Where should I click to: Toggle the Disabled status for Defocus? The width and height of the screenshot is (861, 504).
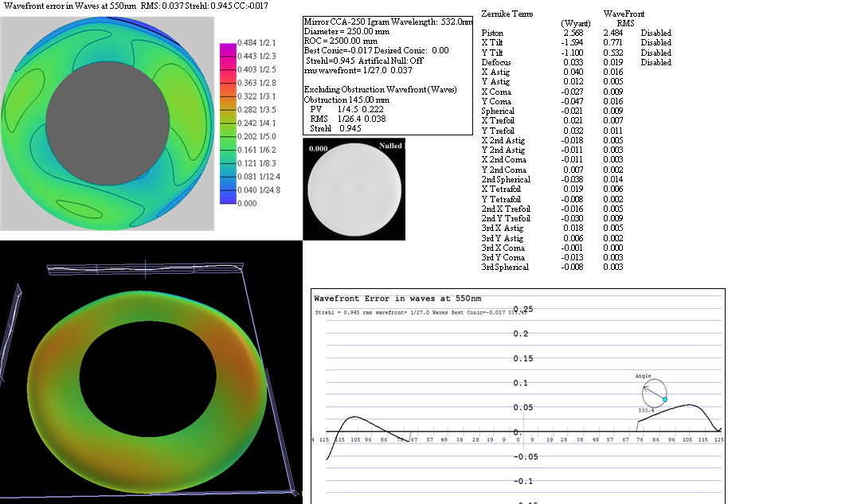656,62
